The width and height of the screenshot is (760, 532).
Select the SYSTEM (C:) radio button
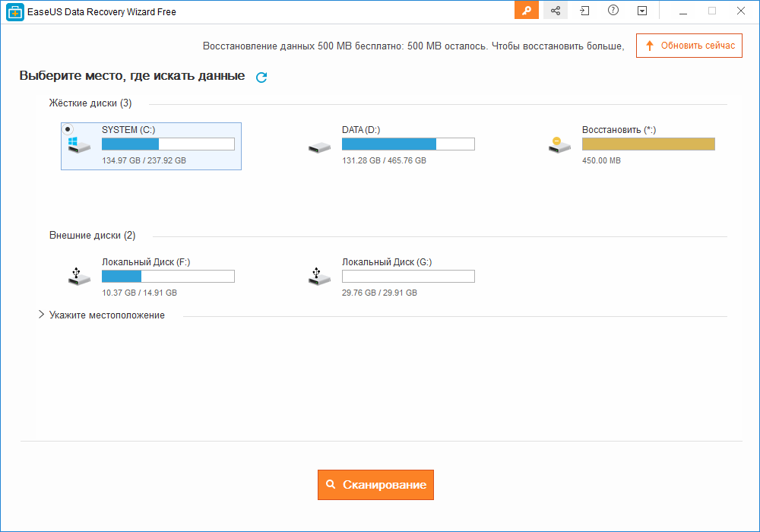[68, 129]
